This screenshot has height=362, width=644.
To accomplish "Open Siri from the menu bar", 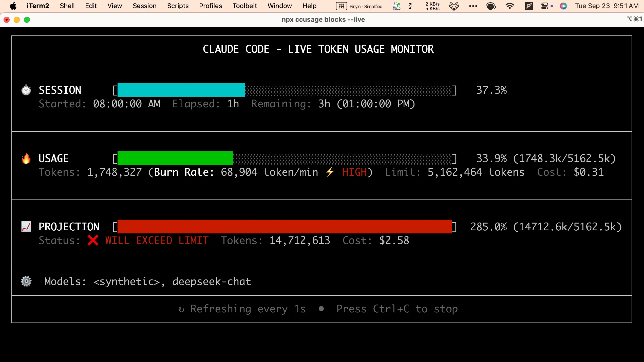I will pos(563,6).
